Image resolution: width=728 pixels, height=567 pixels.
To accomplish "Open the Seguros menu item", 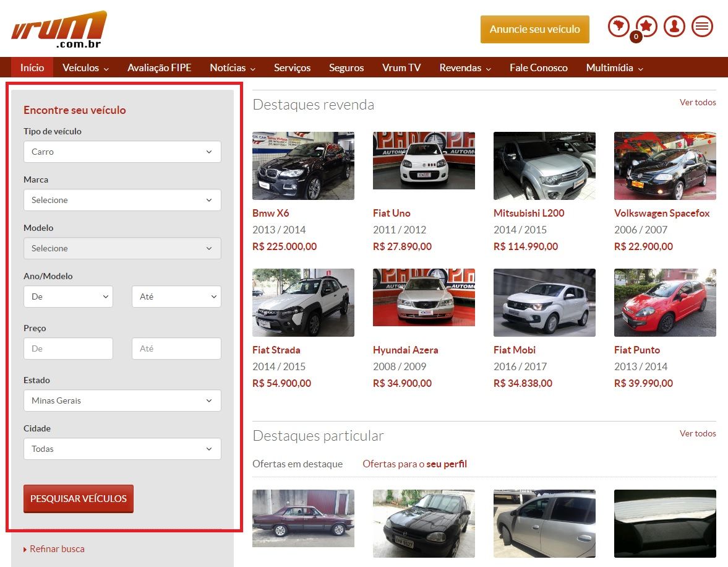I will click(346, 67).
